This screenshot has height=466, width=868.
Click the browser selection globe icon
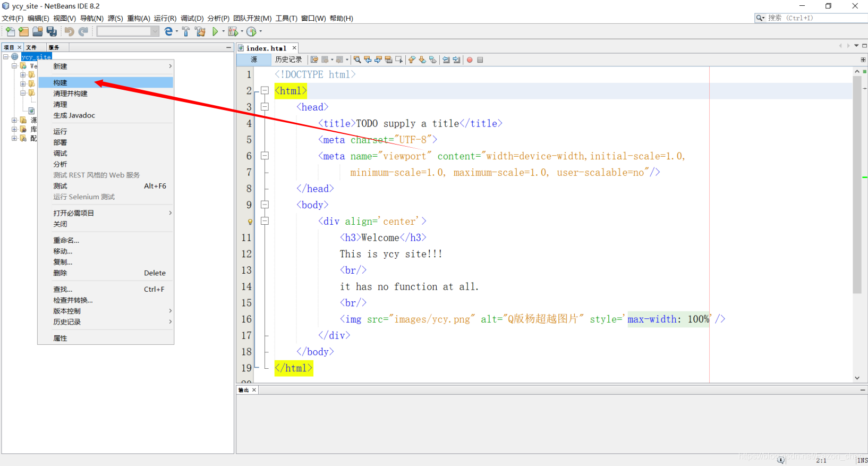tap(169, 32)
